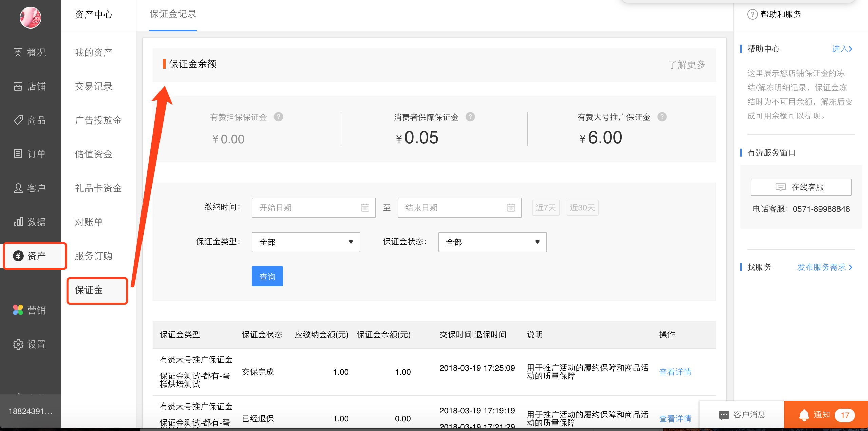Click the notification count badge 17
This screenshot has width=868, height=431.
(845, 415)
